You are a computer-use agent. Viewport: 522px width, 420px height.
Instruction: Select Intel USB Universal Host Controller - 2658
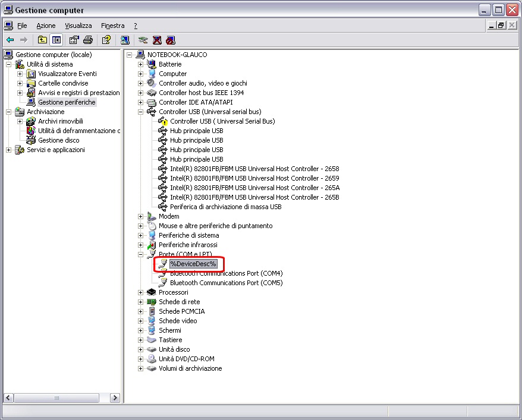[254, 169]
